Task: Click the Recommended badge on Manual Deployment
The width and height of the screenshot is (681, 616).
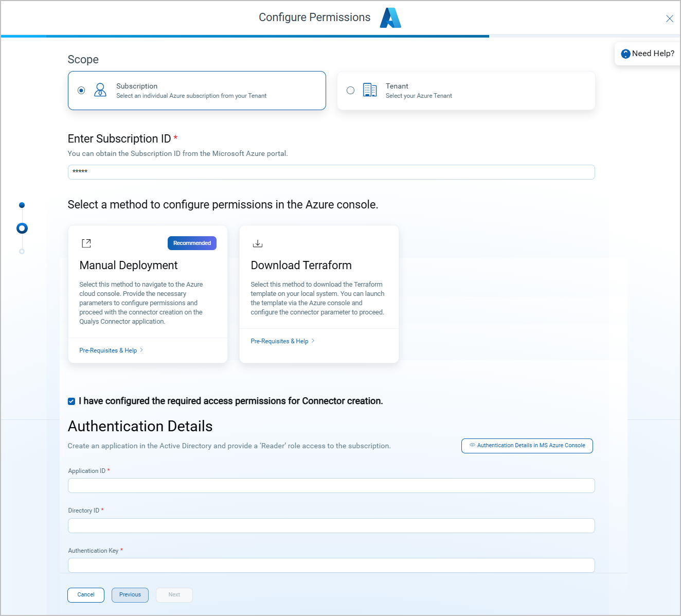Action: 192,243
